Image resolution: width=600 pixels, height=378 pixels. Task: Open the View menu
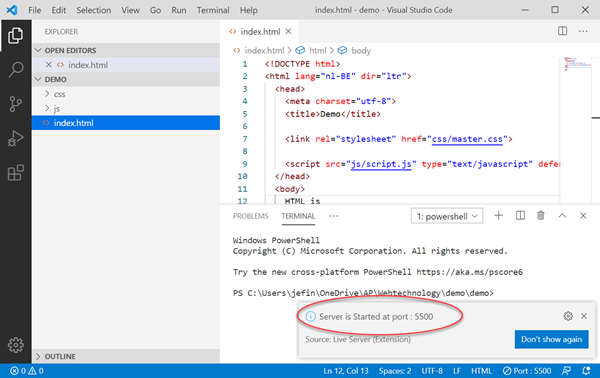click(x=130, y=10)
